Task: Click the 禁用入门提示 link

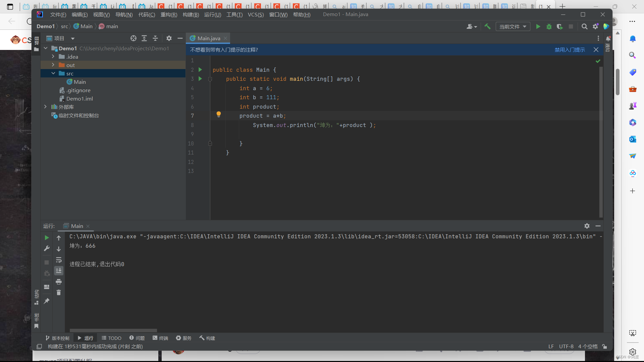Action: point(570,50)
